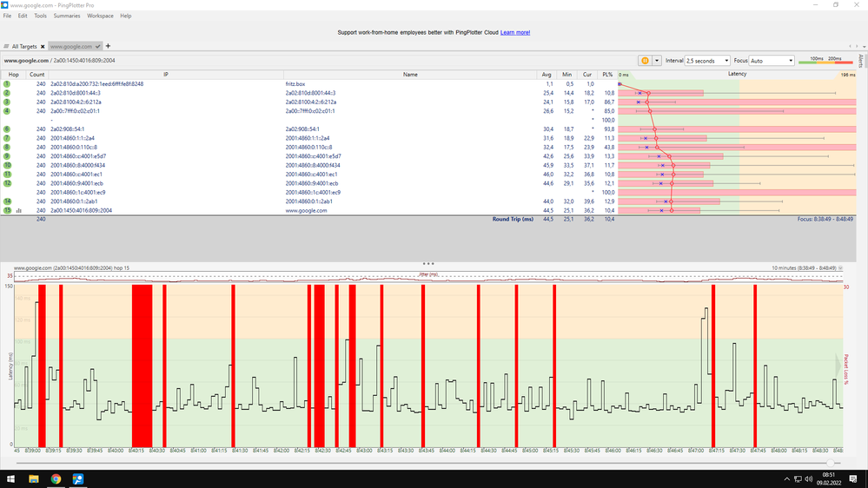
Task: Click the Latency graph column header
Action: click(x=737, y=74)
